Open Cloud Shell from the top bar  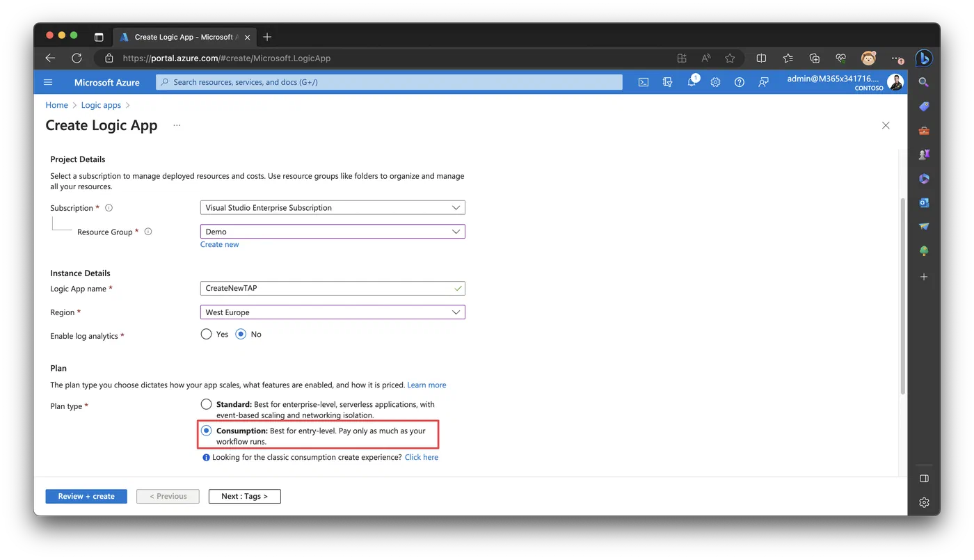coord(644,82)
